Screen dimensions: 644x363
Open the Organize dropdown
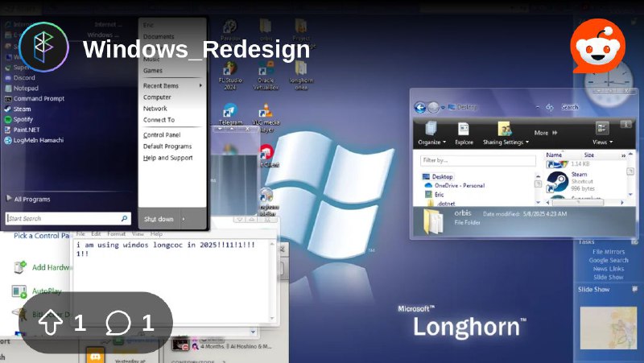click(x=431, y=134)
